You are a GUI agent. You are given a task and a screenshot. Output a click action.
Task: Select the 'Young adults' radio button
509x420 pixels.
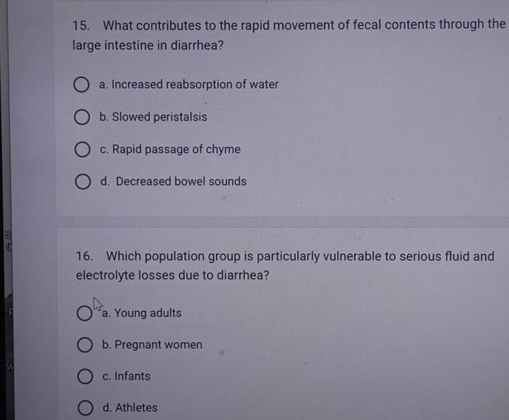[x=84, y=314]
